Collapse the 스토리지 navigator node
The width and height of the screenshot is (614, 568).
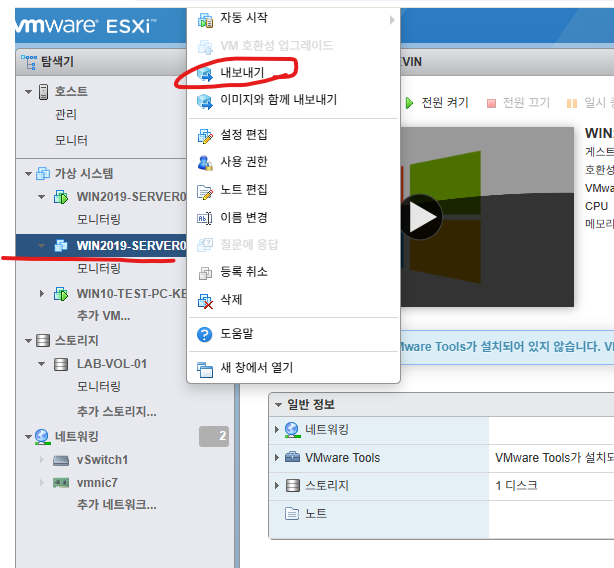[x=28, y=341]
